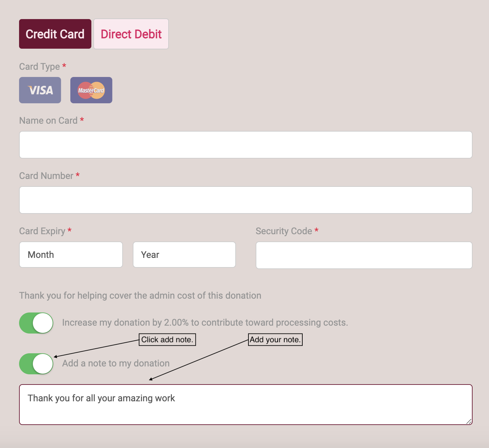Choose the MasterCard card type icon
489x448 pixels.
point(91,90)
